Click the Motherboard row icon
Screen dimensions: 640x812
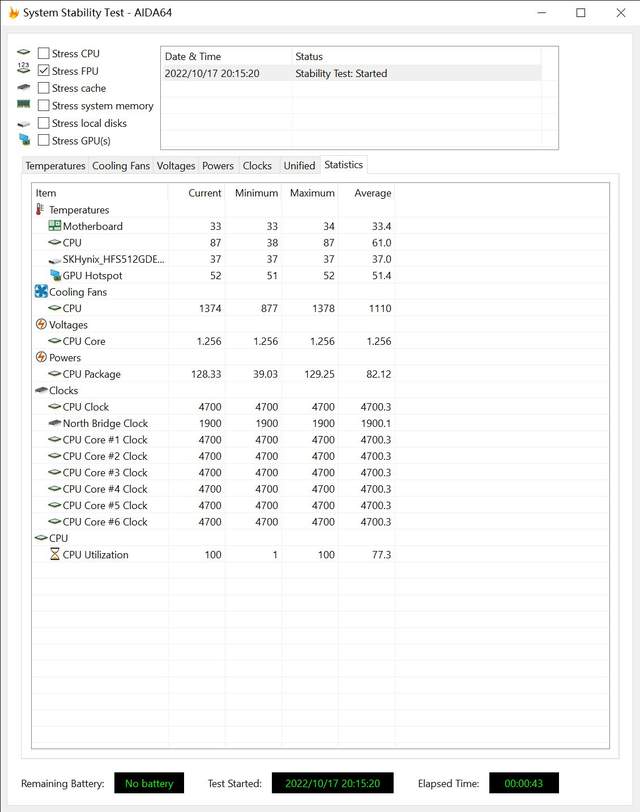pyautogui.click(x=54, y=226)
